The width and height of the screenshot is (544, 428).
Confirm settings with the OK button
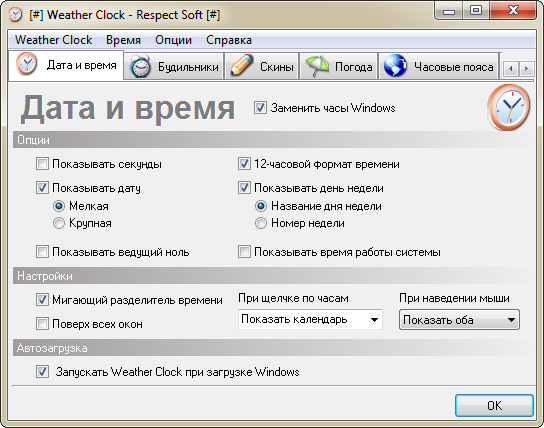click(494, 405)
